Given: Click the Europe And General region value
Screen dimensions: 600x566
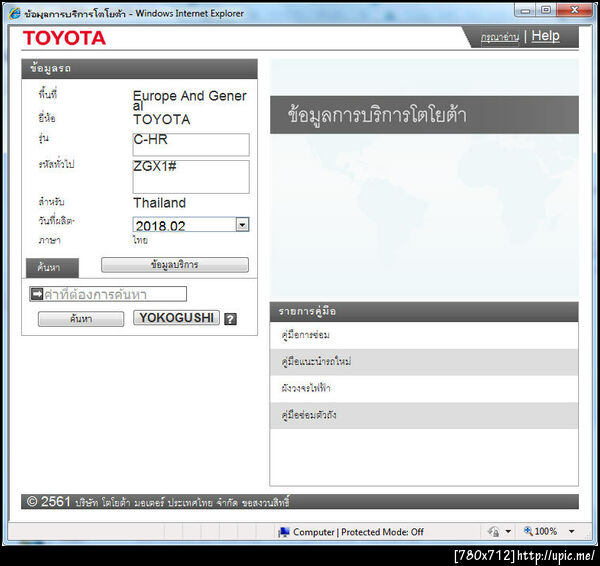Looking at the screenshot, I should tap(190, 100).
